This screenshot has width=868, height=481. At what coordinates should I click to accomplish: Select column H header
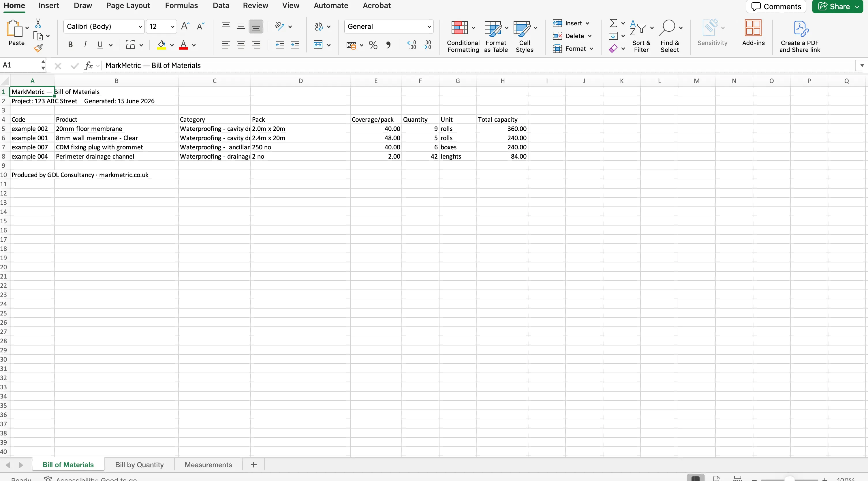(502, 81)
